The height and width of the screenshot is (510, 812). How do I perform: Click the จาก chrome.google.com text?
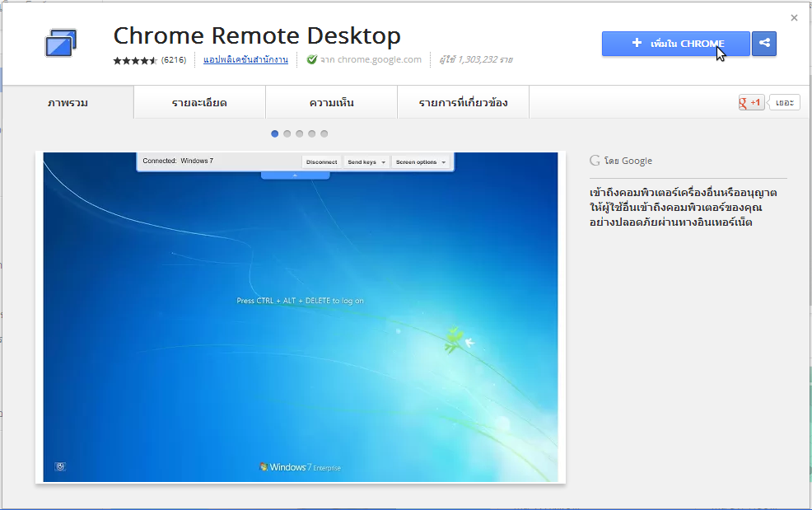point(371,59)
